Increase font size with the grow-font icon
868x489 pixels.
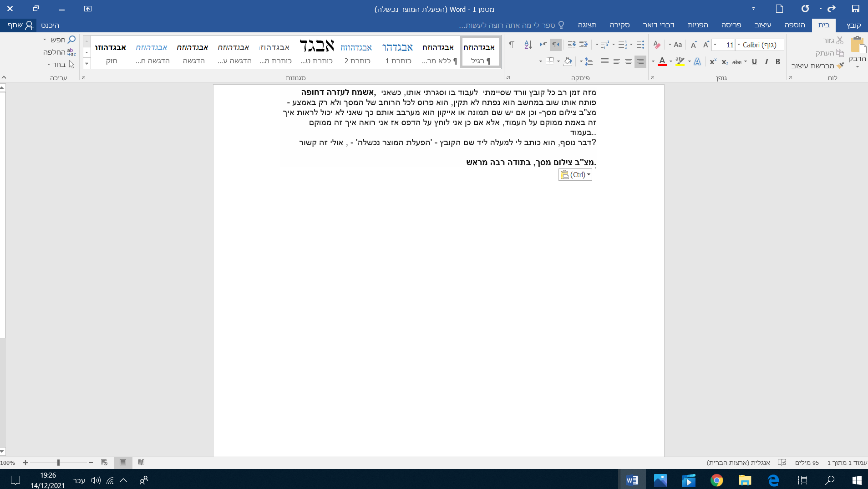[x=706, y=45]
